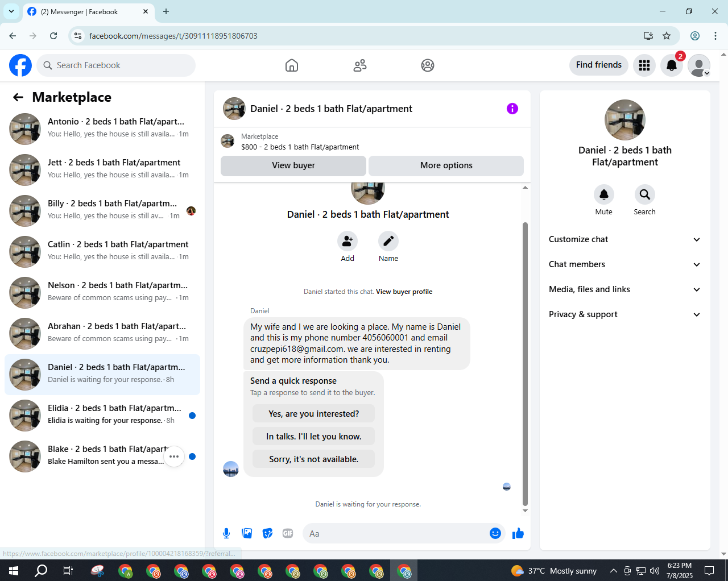
Task: Expand Customize chat section
Action: 625,239
